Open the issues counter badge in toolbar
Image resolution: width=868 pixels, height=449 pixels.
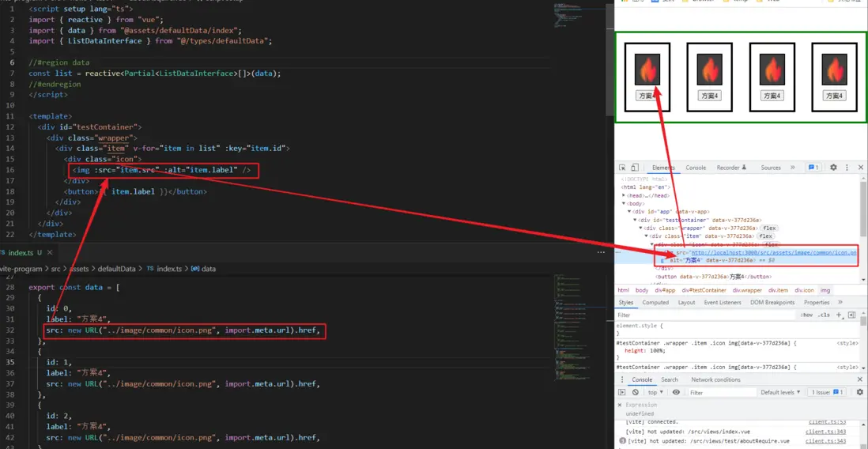(813, 168)
